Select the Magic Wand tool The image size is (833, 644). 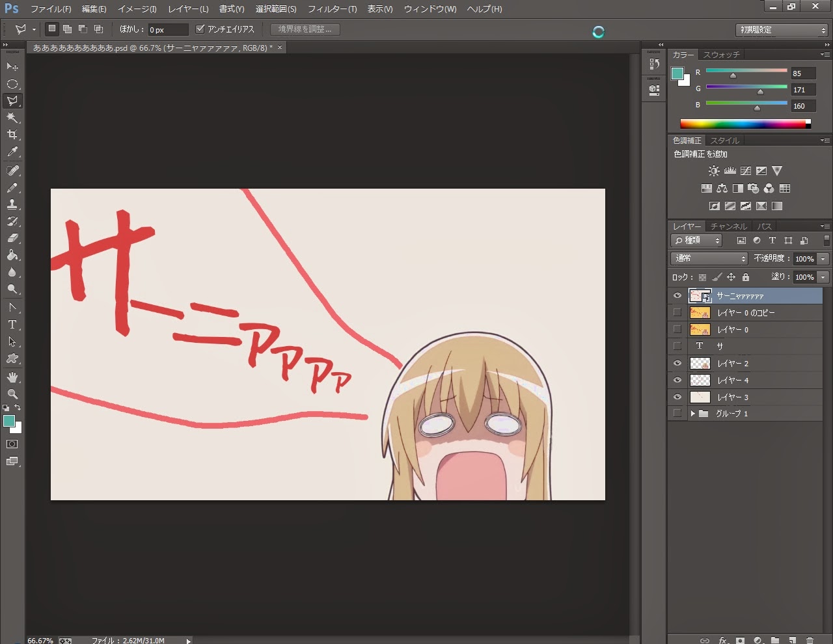pos(12,117)
